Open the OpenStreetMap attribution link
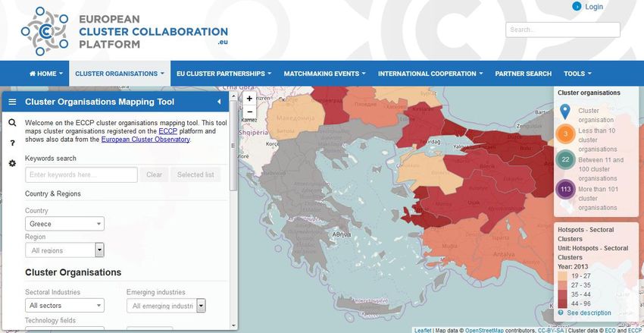644x333 pixels. pyautogui.click(x=484, y=330)
